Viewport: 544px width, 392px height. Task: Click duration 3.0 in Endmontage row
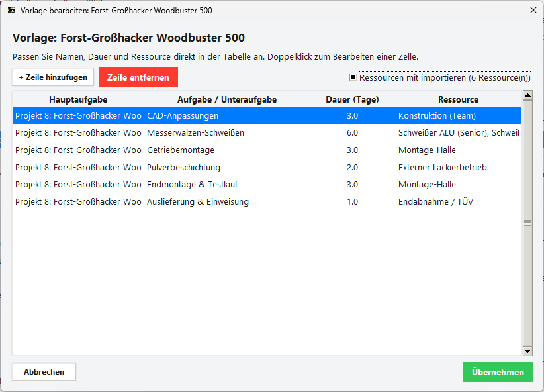[x=353, y=184]
